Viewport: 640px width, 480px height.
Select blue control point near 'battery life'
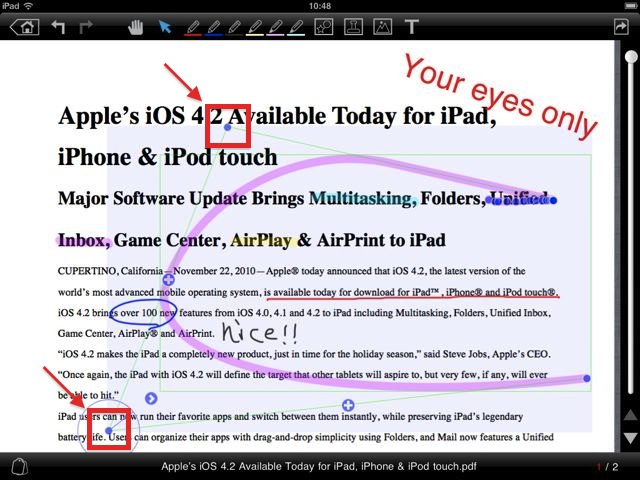pyautogui.click(x=109, y=430)
